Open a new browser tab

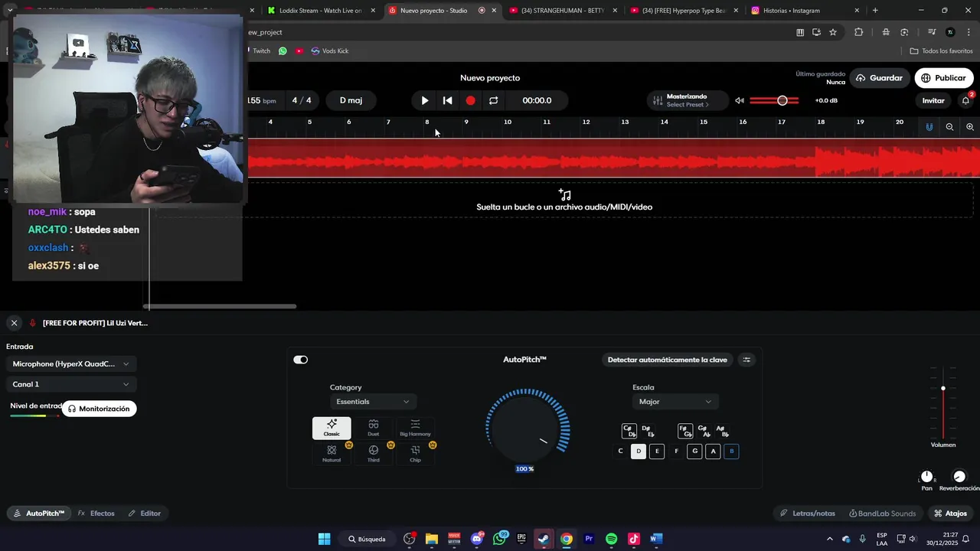875,11
